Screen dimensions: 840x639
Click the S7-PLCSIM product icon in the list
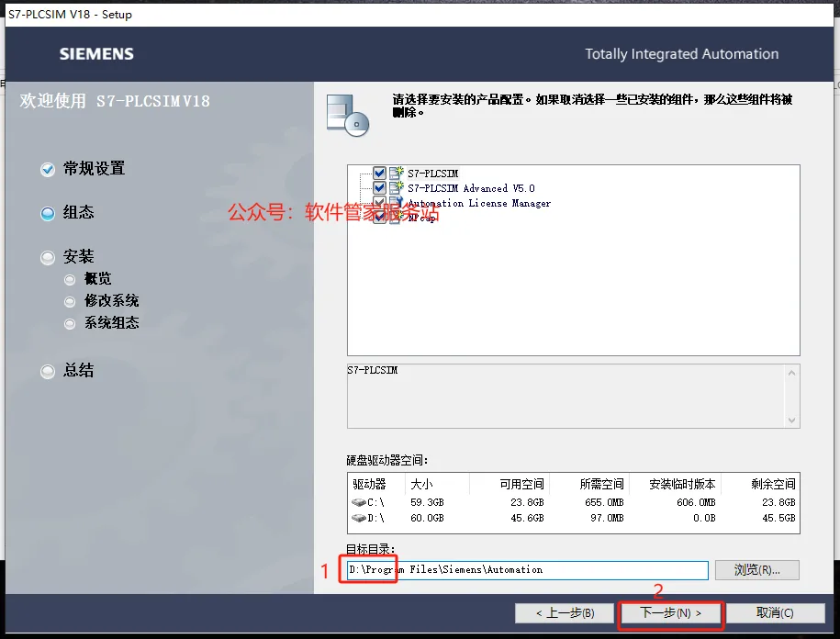point(397,173)
